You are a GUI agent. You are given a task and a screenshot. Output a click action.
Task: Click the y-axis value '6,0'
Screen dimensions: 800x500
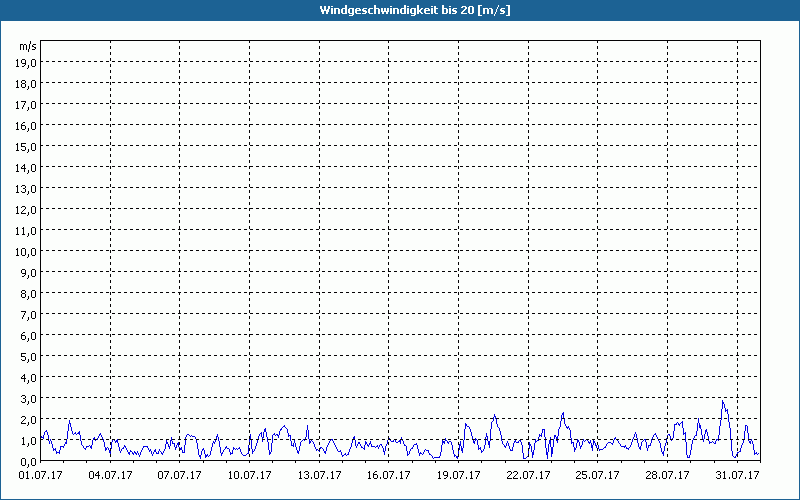(29, 336)
